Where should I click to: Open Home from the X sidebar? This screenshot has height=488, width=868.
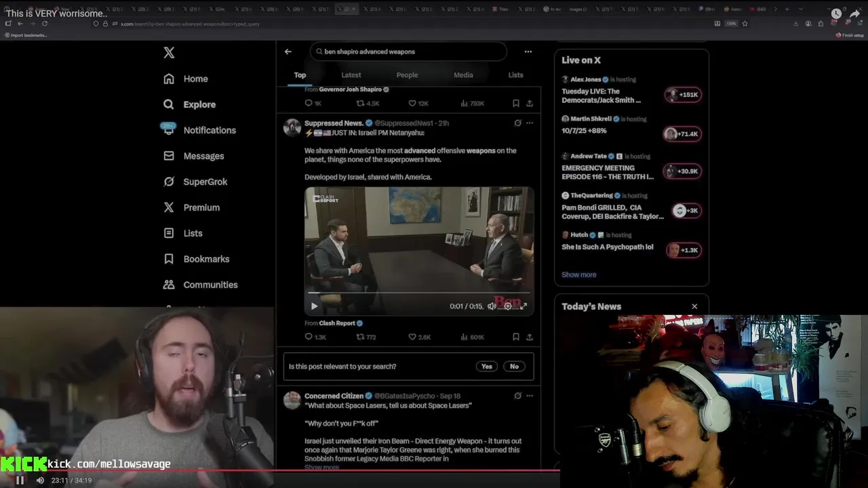[186, 79]
